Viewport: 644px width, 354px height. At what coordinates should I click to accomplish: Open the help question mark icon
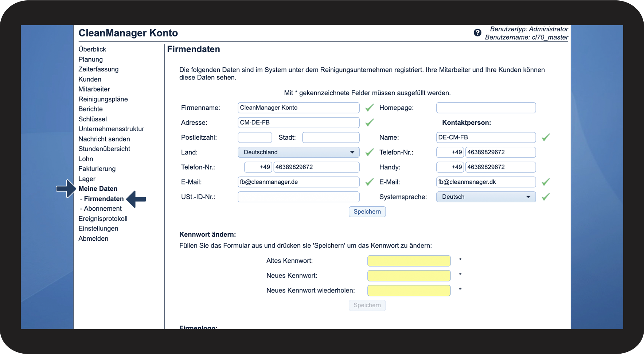click(477, 33)
